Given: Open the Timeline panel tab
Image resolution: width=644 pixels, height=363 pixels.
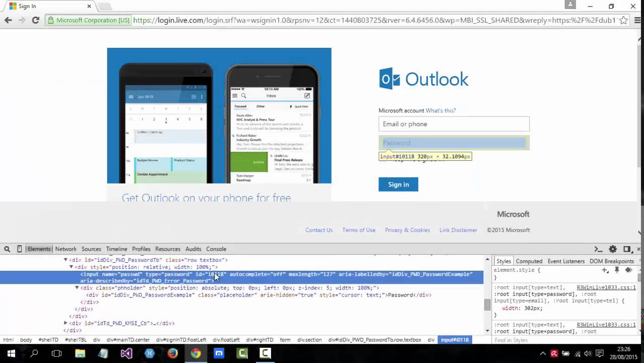Looking at the screenshot, I should (116, 249).
